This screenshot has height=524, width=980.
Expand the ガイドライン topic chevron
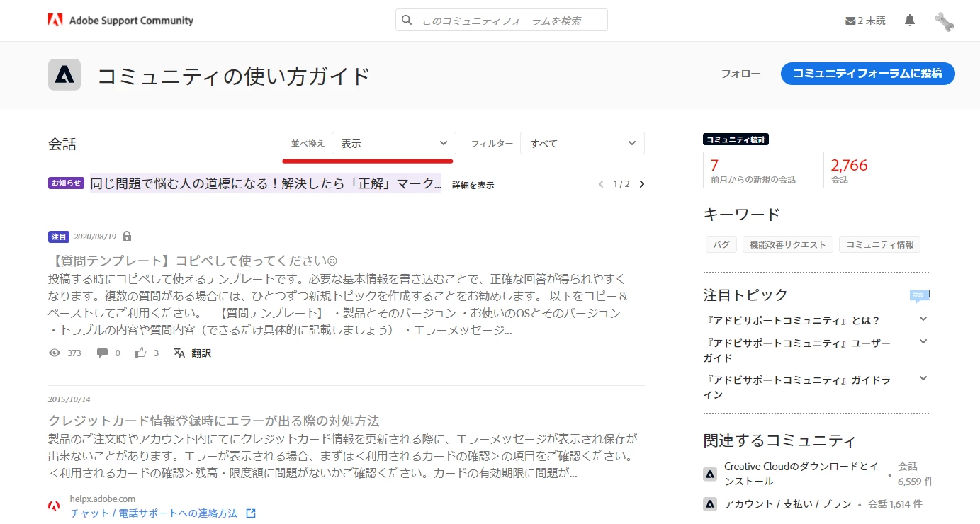coord(923,379)
